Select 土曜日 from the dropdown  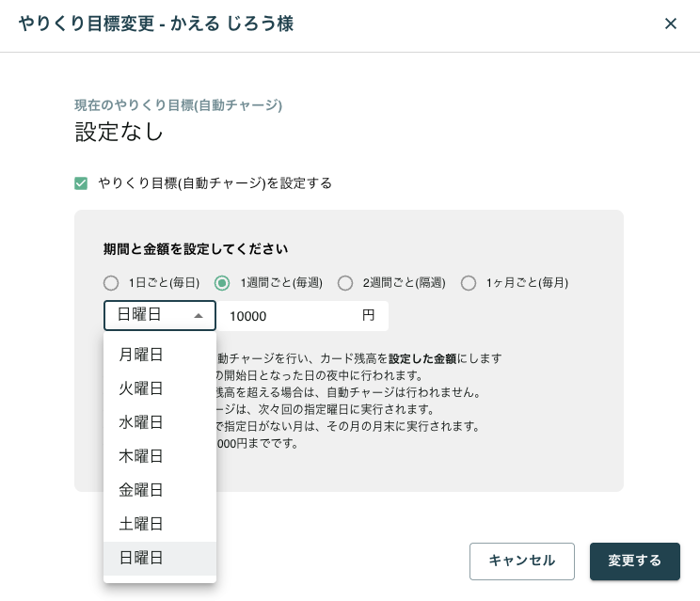click(141, 524)
